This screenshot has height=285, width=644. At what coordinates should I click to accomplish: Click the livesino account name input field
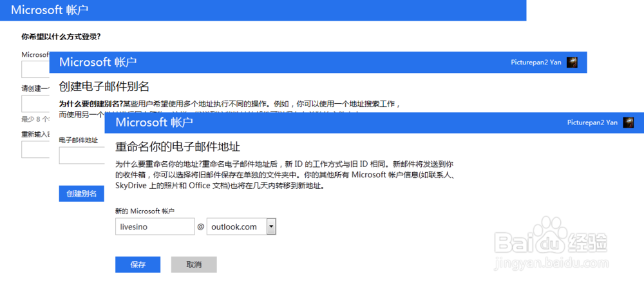pos(155,226)
